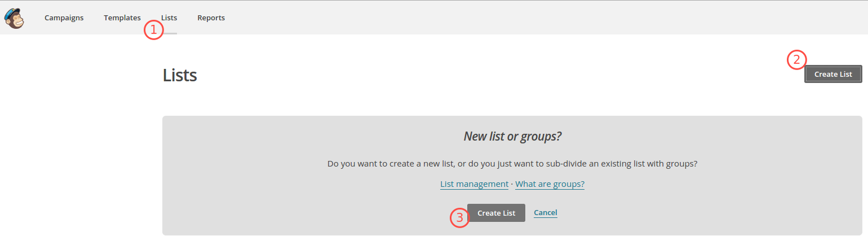The height and width of the screenshot is (236, 868).
Task: Click the red circled number 3 marker
Action: tap(459, 218)
